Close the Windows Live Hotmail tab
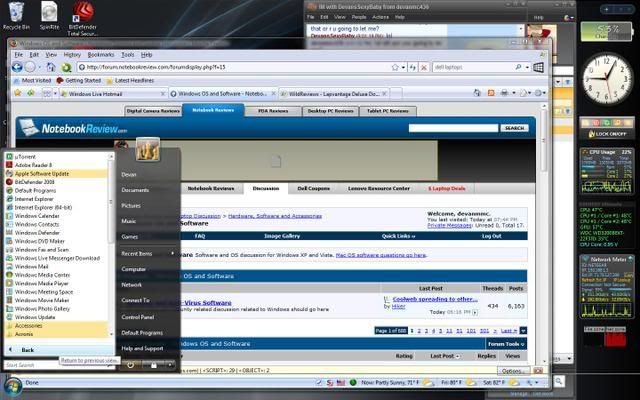640x400 pixels. tap(162, 94)
